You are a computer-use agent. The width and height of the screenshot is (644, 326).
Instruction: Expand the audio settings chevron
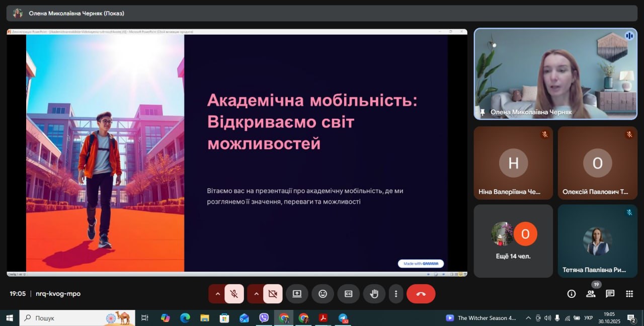coord(217,294)
